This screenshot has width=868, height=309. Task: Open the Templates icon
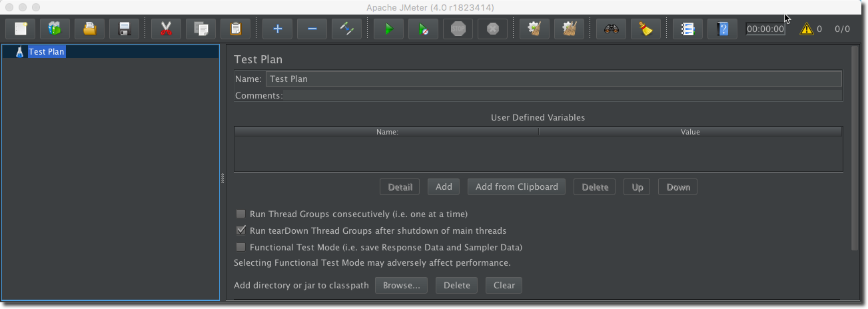tap(55, 29)
